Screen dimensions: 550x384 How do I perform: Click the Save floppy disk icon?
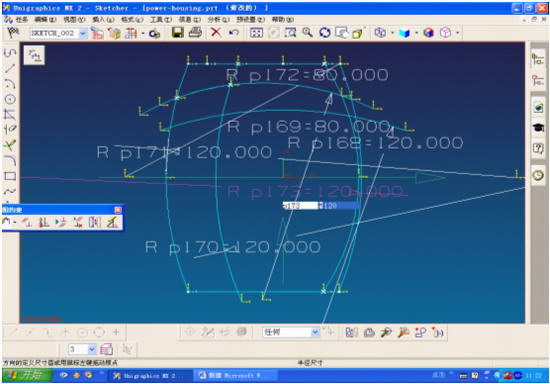178,33
